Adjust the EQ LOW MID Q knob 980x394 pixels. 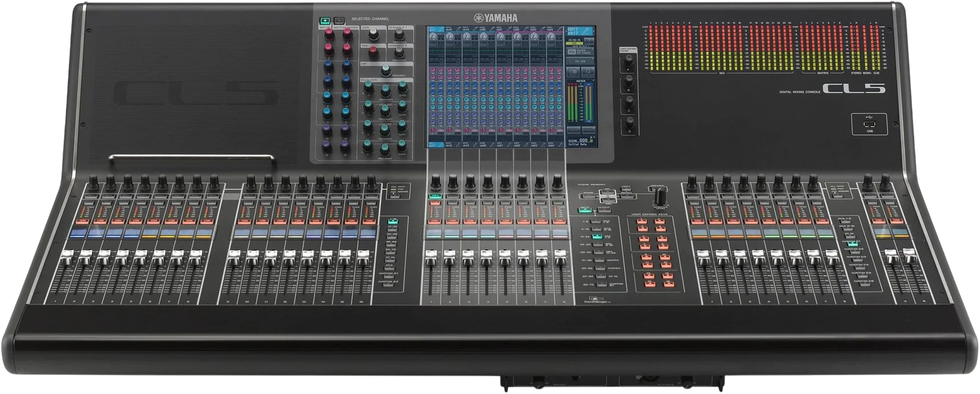tap(368, 126)
